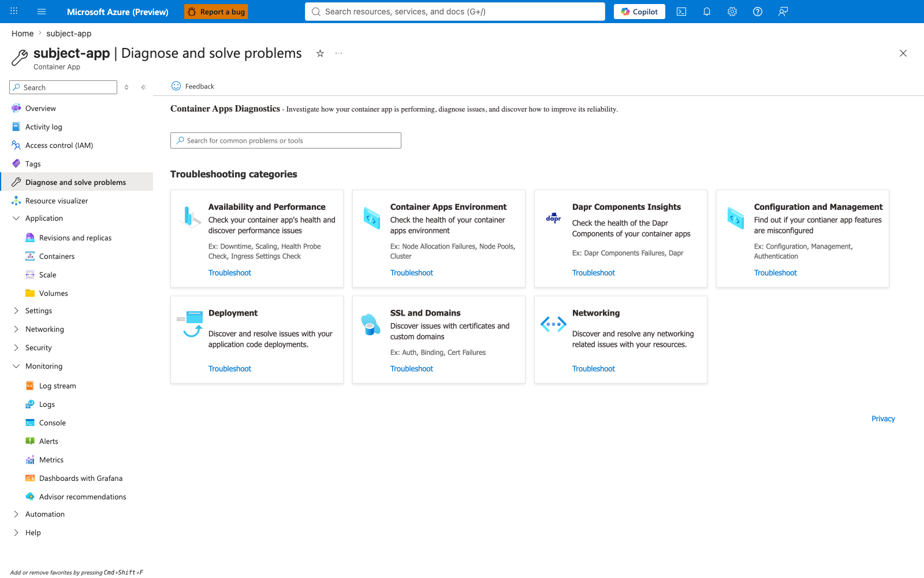
Task: Troubleshoot Container Apps Environment
Action: point(411,273)
